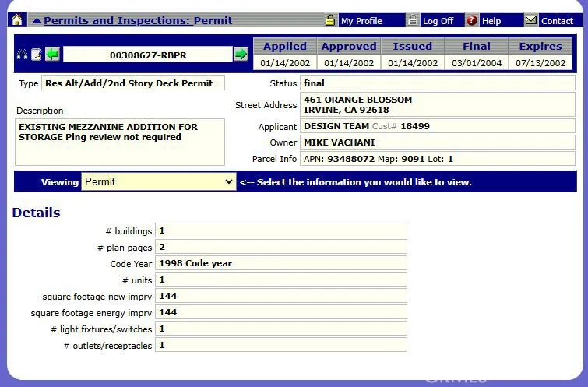
Task: Click the notepad edit icon
Action: click(x=37, y=55)
